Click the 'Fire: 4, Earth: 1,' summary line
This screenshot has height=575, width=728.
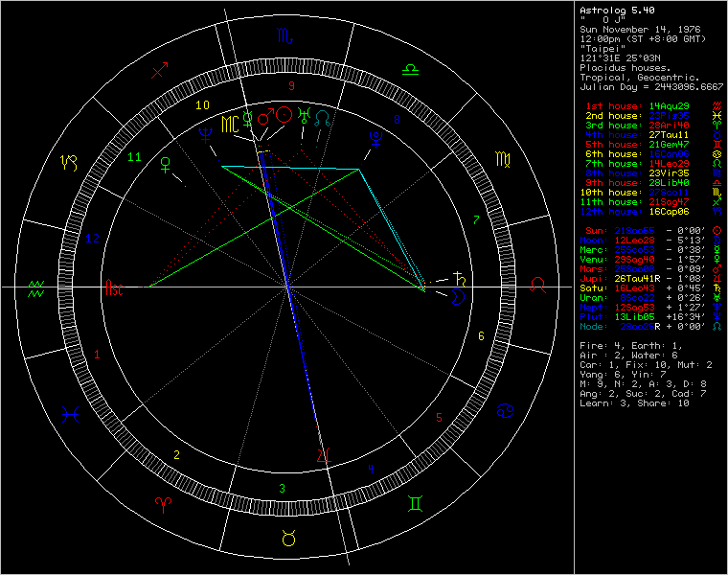[x=631, y=346]
